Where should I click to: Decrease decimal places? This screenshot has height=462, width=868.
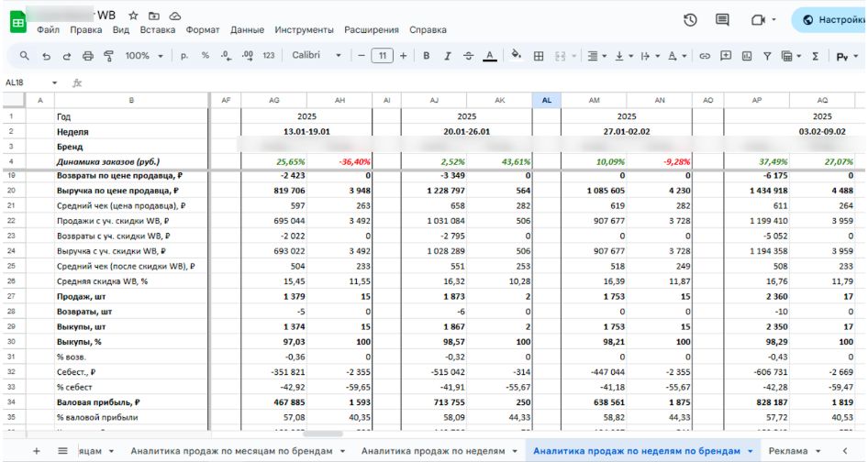click(x=226, y=55)
